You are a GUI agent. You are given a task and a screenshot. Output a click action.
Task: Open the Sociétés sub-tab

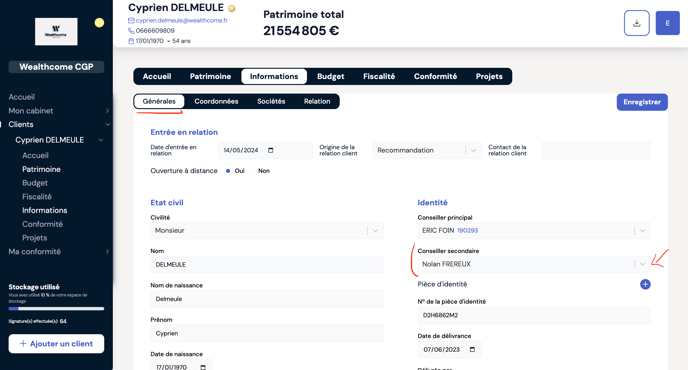pyautogui.click(x=271, y=101)
